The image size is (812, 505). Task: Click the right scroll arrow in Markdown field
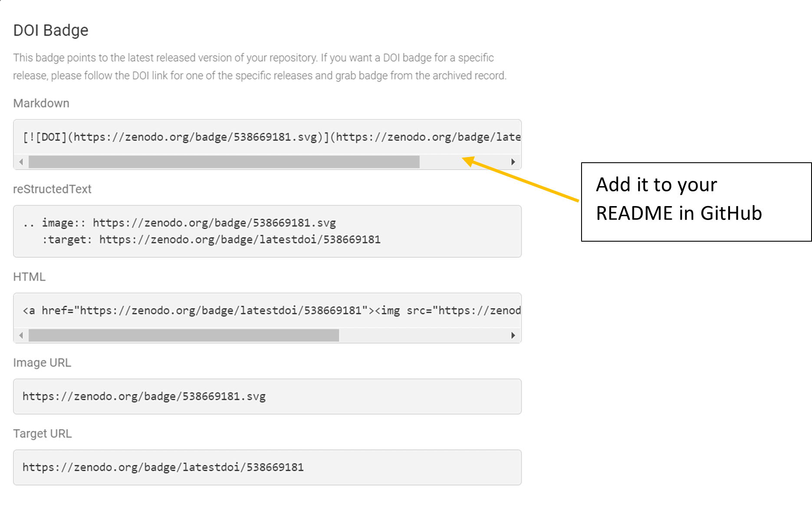click(513, 161)
